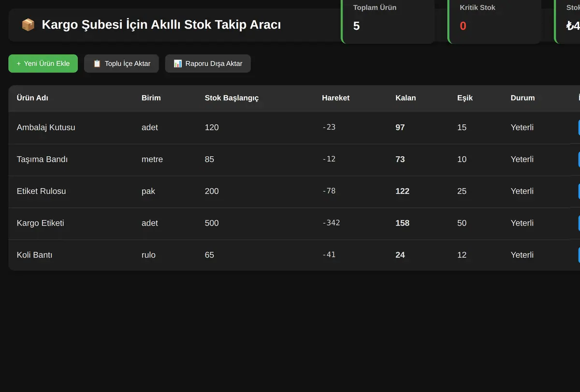Click the Ürün Adı column header
The image size is (580, 392).
coord(32,98)
